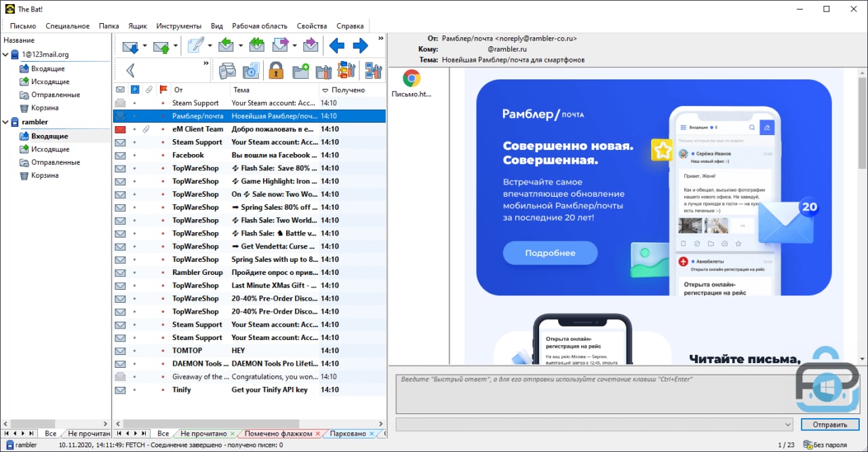This screenshot has width=868, height=452.
Task: Click the blue P parked column header
Action: coord(135,90)
